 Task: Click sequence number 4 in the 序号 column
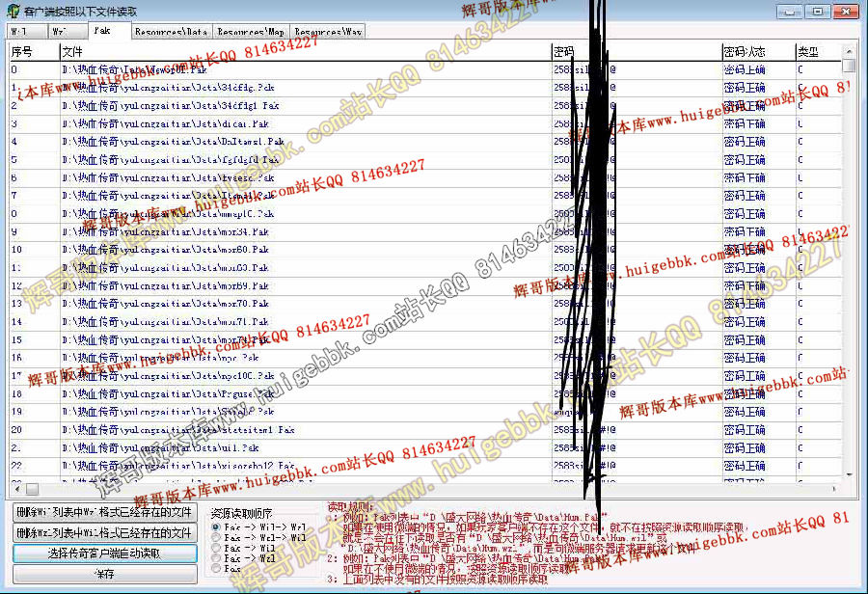pos(14,142)
